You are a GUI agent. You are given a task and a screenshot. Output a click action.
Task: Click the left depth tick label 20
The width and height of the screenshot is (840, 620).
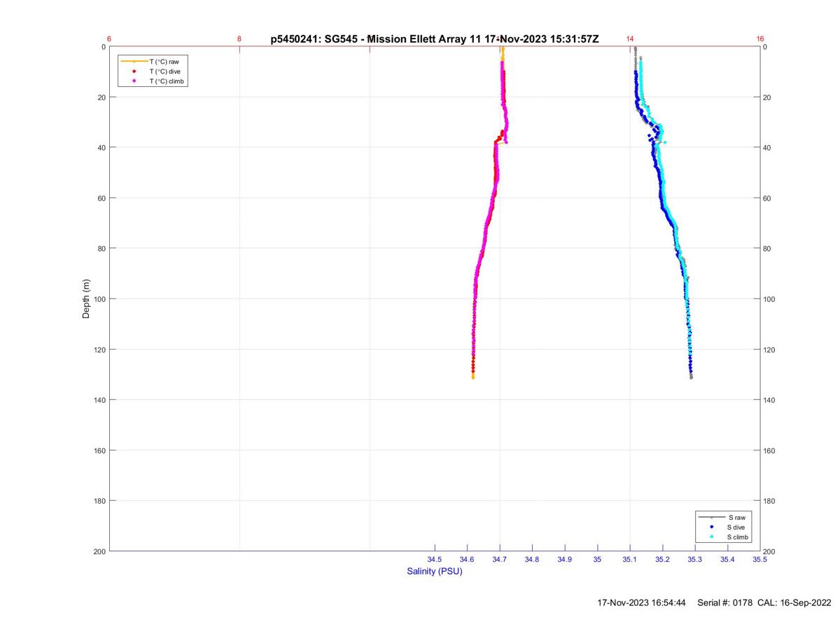pos(101,97)
